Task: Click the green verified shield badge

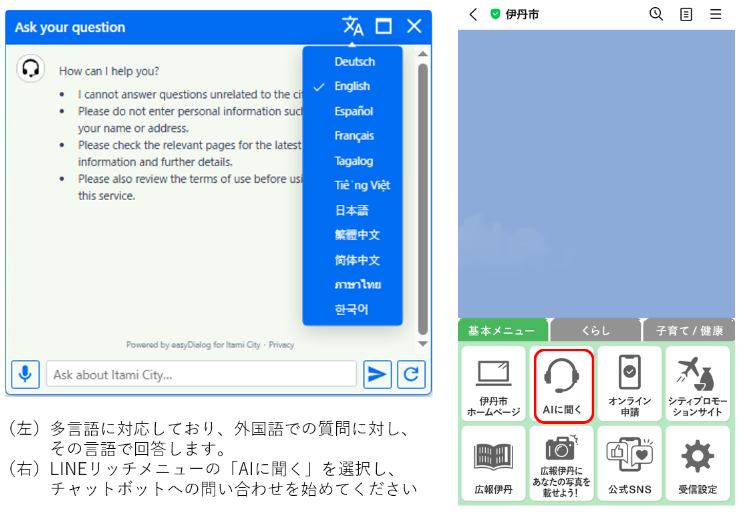Action: point(495,14)
